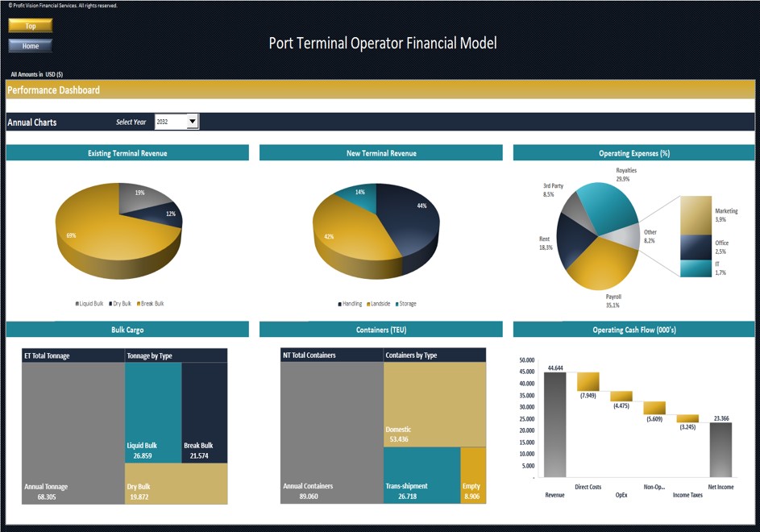The height and width of the screenshot is (532, 760).
Task: Toggle the Liquid Bulk series visibility
Action: 77,303
